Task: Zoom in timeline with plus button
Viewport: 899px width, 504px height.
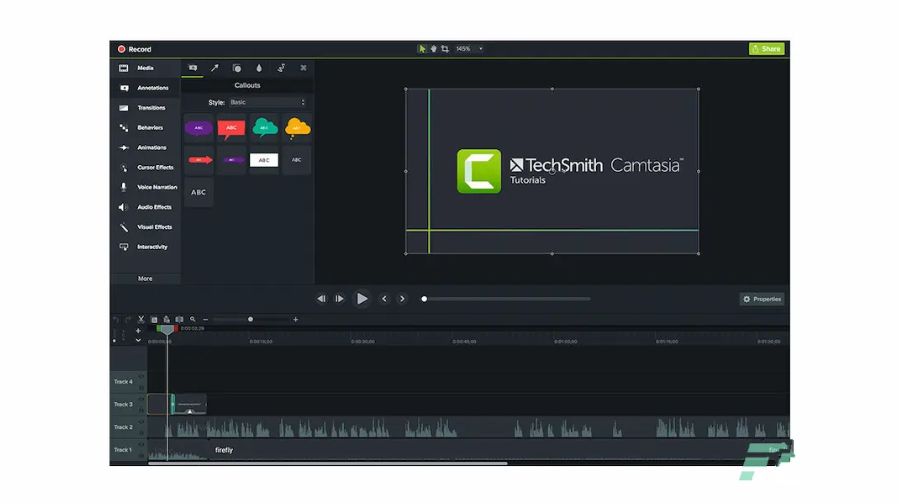Action: (x=296, y=319)
